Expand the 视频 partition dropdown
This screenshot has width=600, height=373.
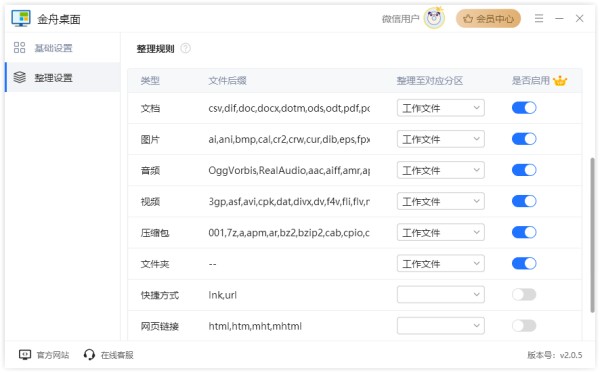coord(440,201)
